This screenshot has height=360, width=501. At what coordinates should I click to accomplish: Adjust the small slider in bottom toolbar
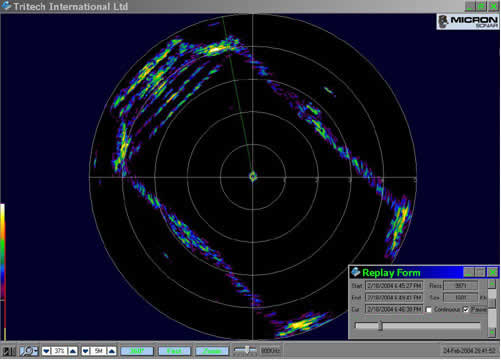click(x=245, y=350)
